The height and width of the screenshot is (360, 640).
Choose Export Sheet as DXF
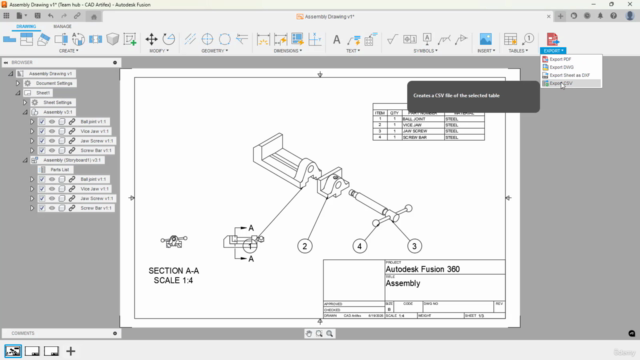tap(571, 75)
